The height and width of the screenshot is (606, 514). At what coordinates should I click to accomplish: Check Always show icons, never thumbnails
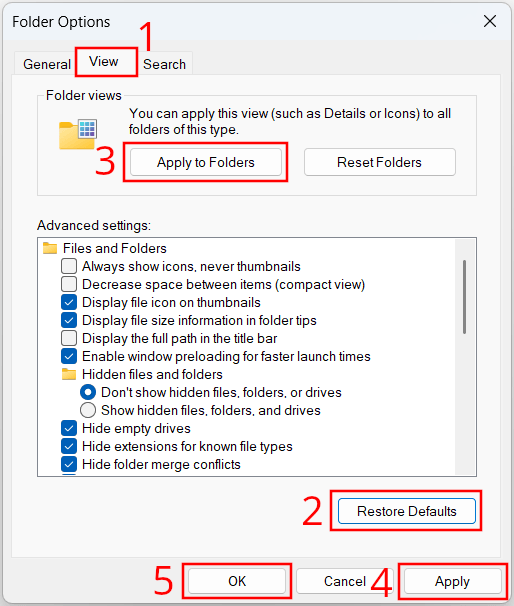pos(69,266)
